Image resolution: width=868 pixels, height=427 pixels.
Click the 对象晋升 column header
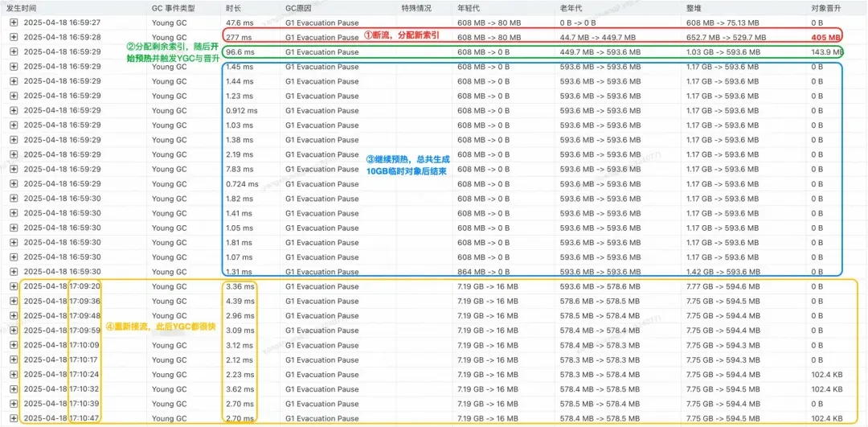tap(826, 9)
